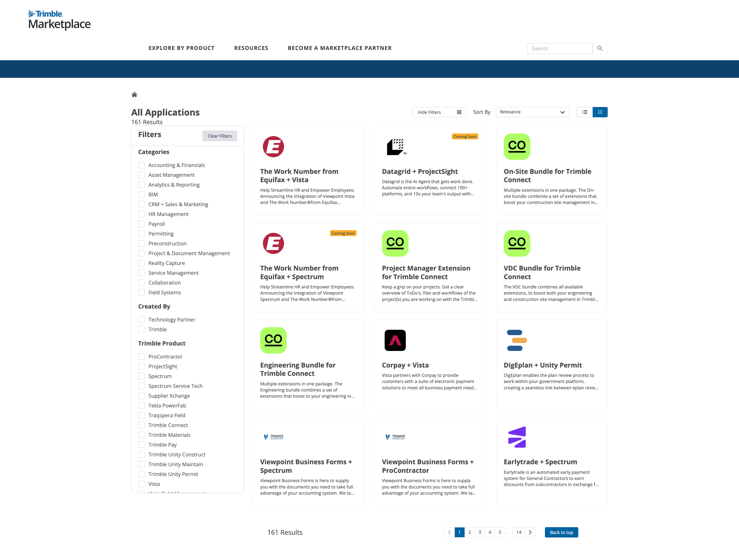The height and width of the screenshot is (560, 739).
Task: Go to the home breadcrumb icon
Action: click(x=134, y=95)
